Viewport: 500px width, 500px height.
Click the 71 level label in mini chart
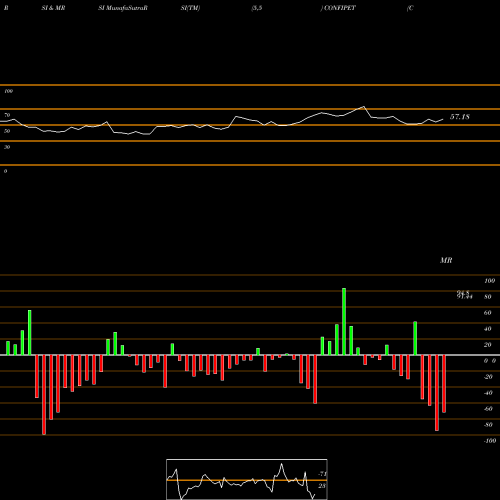pyautogui.click(x=322, y=474)
